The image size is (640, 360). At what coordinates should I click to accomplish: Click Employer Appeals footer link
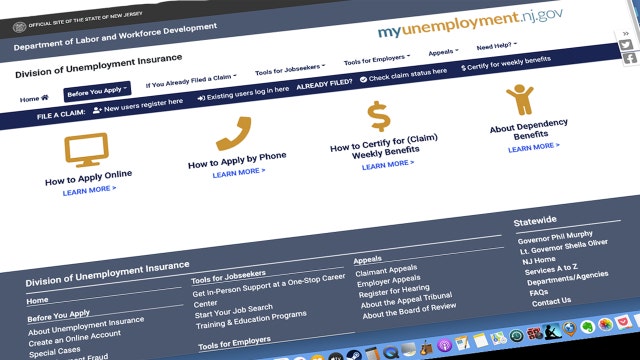coord(389,281)
